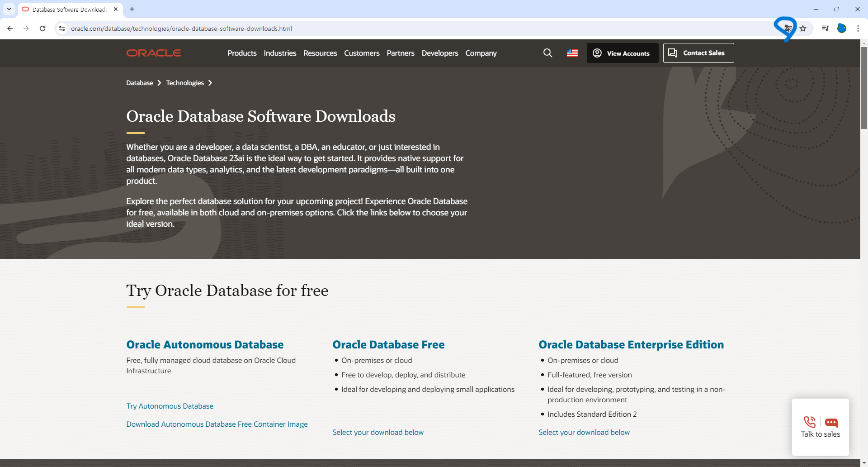Open the tab search dropdown arrow
Viewport: 868px width, 467px height.
[9, 9]
